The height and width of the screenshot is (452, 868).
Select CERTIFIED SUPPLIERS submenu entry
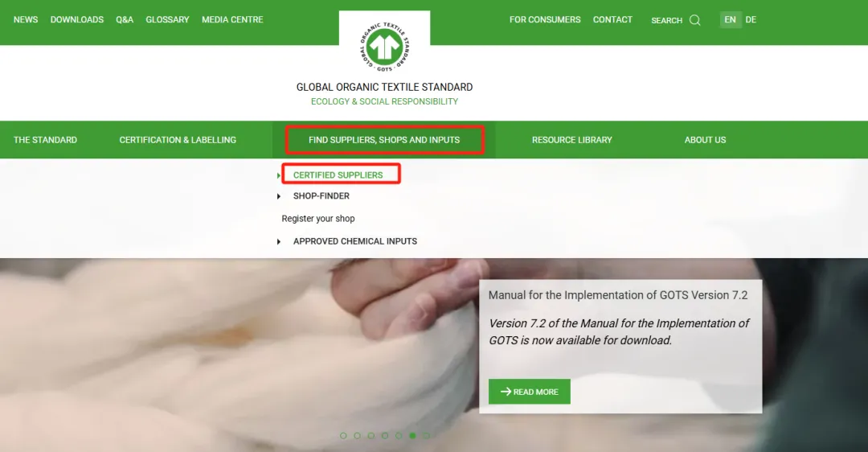pyautogui.click(x=338, y=175)
